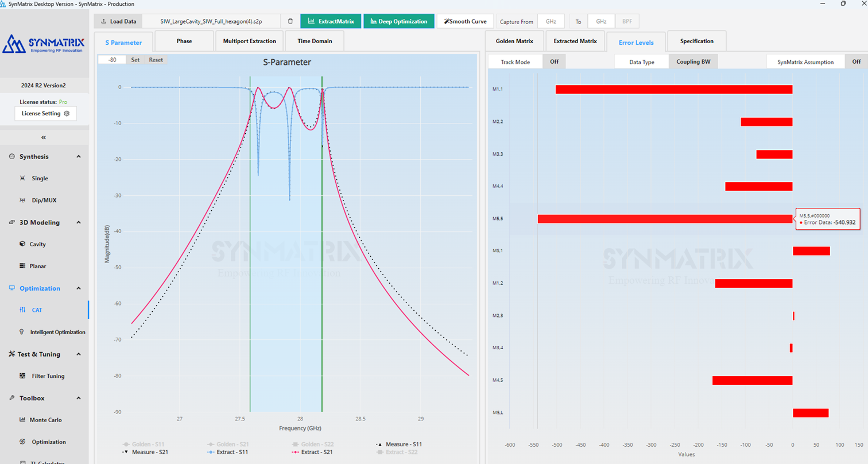Image resolution: width=868 pixels, height=464 pixels.
Task: Click the License Setting gear icon
Action: (x=67, y=114)
